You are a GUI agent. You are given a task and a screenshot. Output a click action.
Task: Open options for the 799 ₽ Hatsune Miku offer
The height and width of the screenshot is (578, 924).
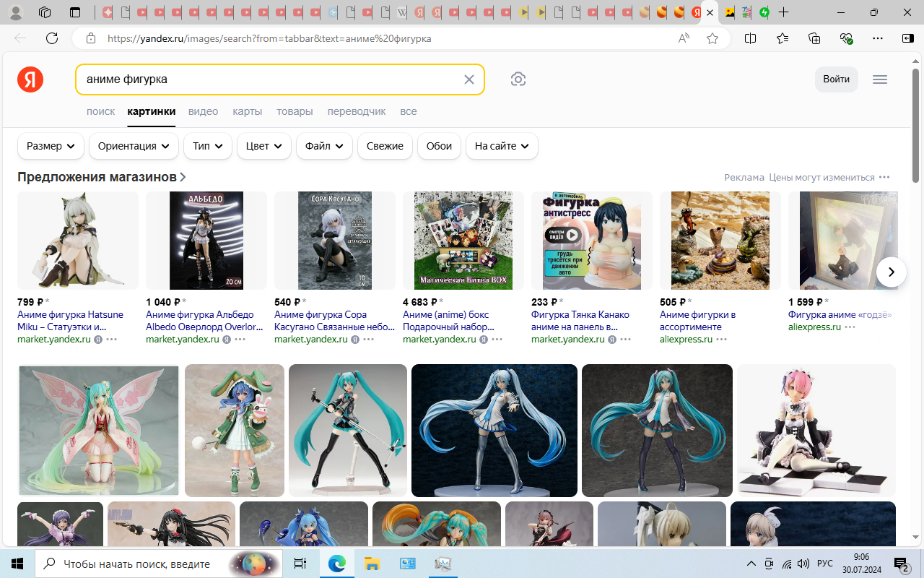coord(111,340)
